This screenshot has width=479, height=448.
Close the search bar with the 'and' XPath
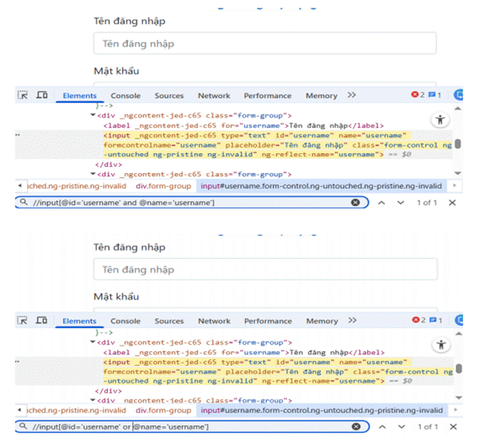click(452, 202)
